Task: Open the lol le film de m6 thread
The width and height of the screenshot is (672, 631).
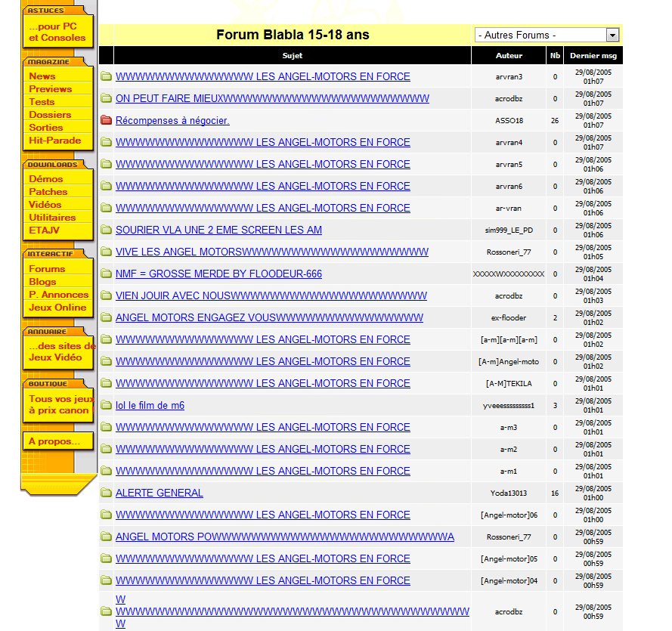Action: (150, 405)
